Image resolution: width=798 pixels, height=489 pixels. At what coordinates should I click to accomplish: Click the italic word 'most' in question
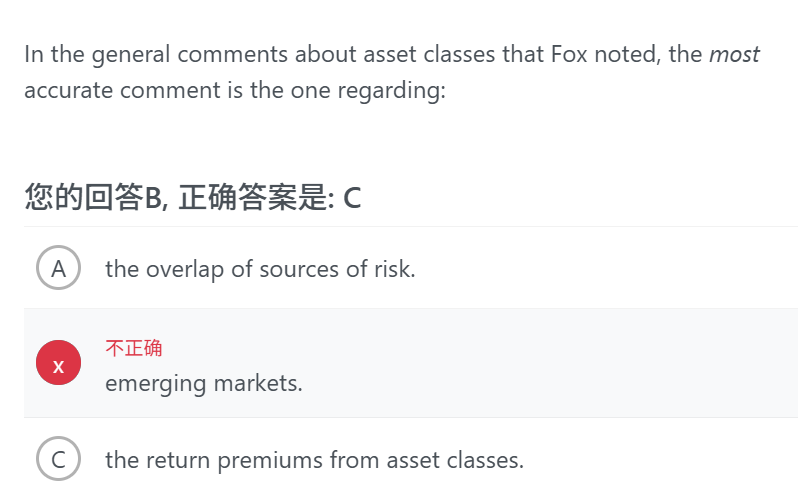point(734,54)
